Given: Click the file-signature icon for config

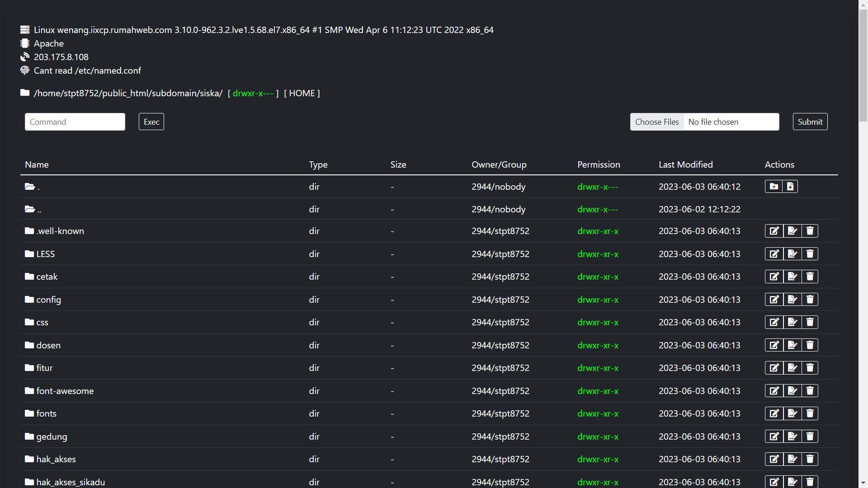Looking at the screenshot, I should point(792,300).
